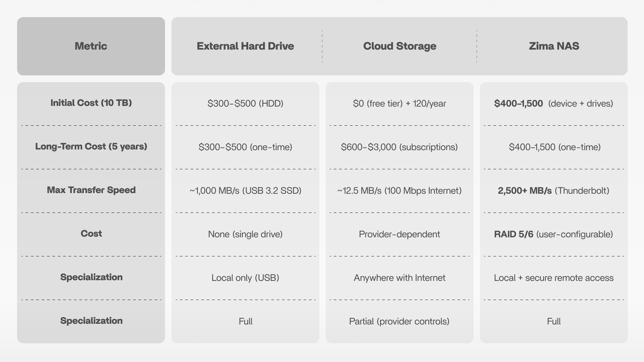Click the Max Transfer Speed row label

click(91, 190)
